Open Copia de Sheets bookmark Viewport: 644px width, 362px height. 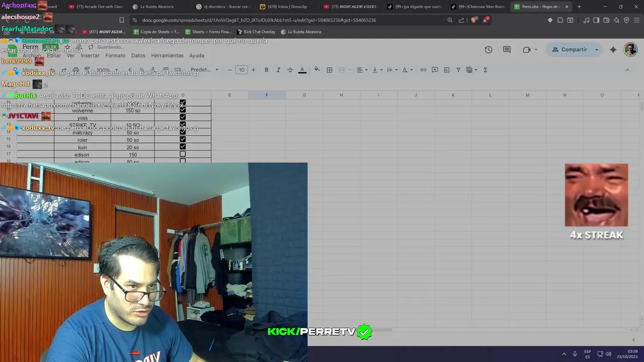(155, 32)
